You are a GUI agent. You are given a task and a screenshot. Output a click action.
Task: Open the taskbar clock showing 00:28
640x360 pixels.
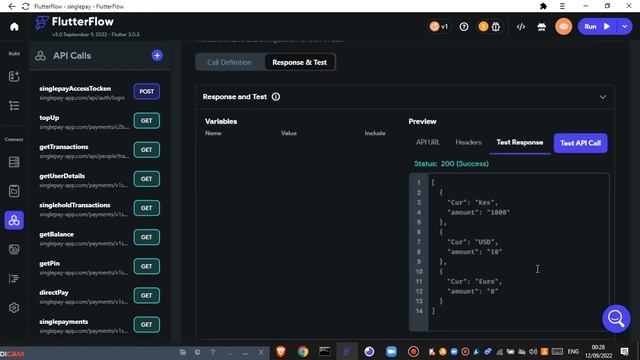[x=598, y=351]
